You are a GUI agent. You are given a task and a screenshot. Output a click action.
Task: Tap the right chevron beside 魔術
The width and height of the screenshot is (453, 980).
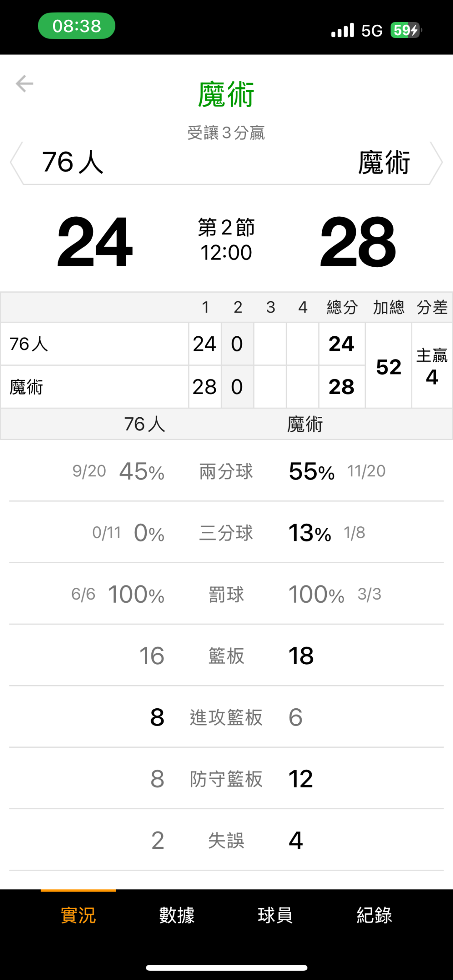point(437,163)
